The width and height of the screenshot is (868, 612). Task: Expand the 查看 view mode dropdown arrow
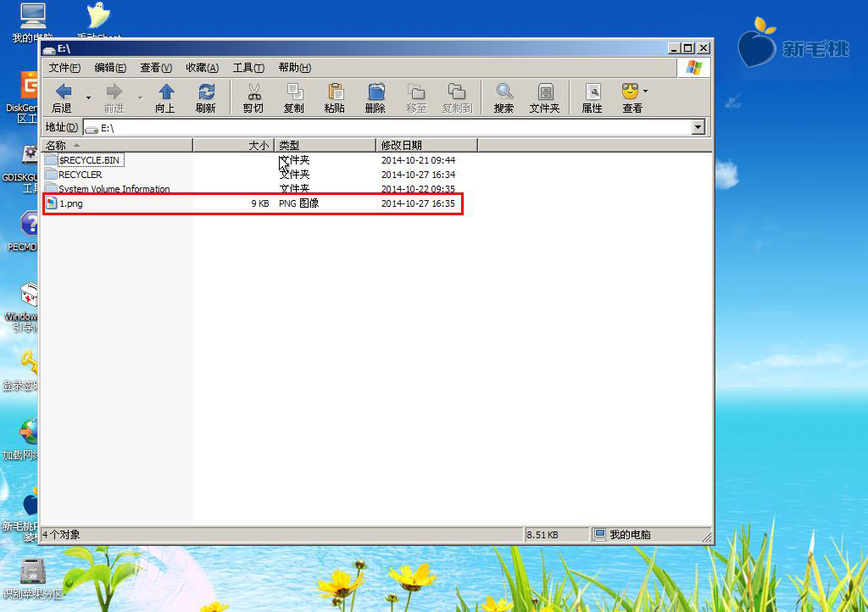(x=645, y=92)
